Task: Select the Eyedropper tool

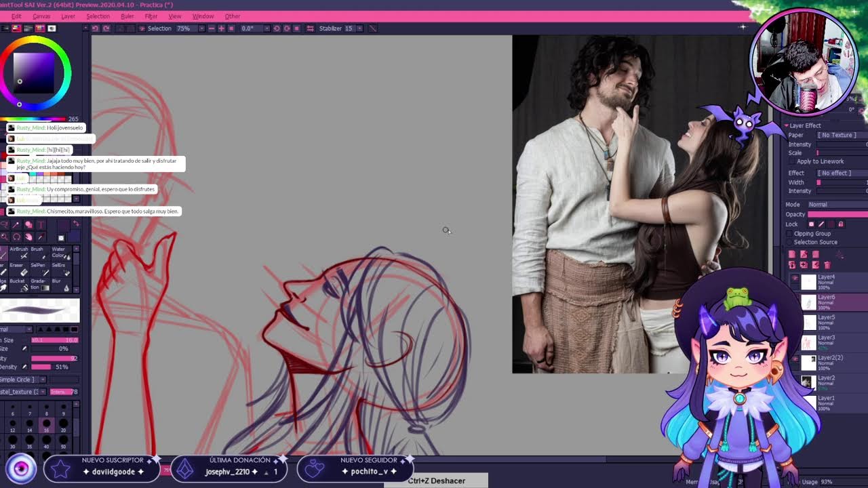Action: [41, 237]
